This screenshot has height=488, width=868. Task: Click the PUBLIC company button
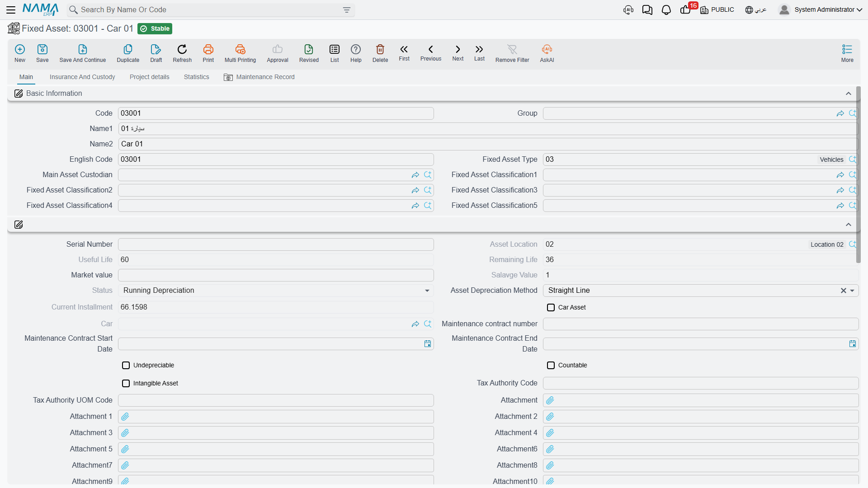pyautogui.click(x=717, y=10)
